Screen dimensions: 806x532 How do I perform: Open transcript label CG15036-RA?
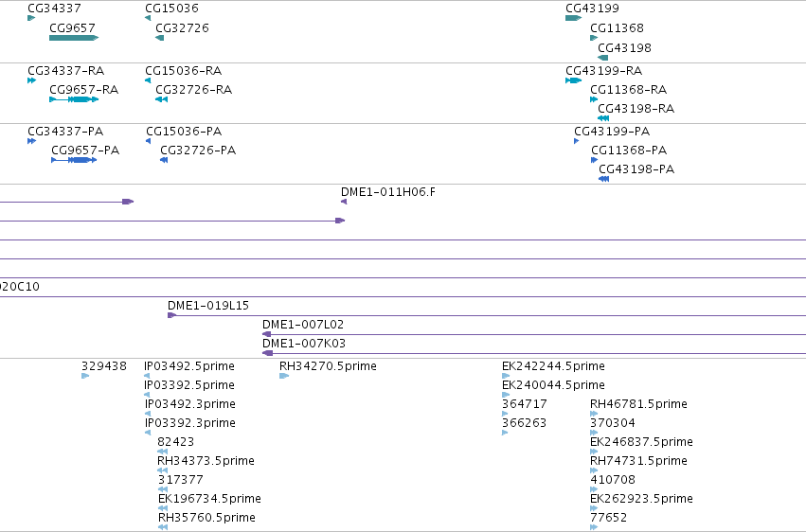[x=184, y=71]
